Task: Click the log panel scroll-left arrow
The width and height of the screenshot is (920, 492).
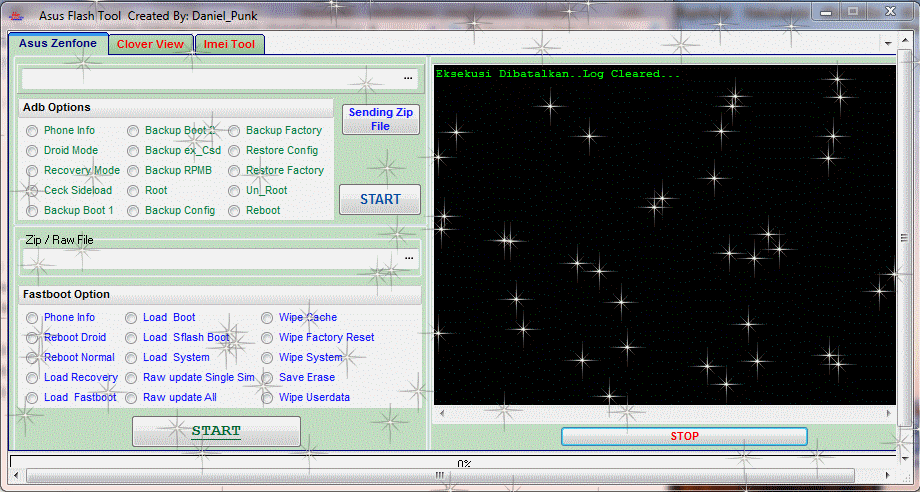Action: [442, 413]
